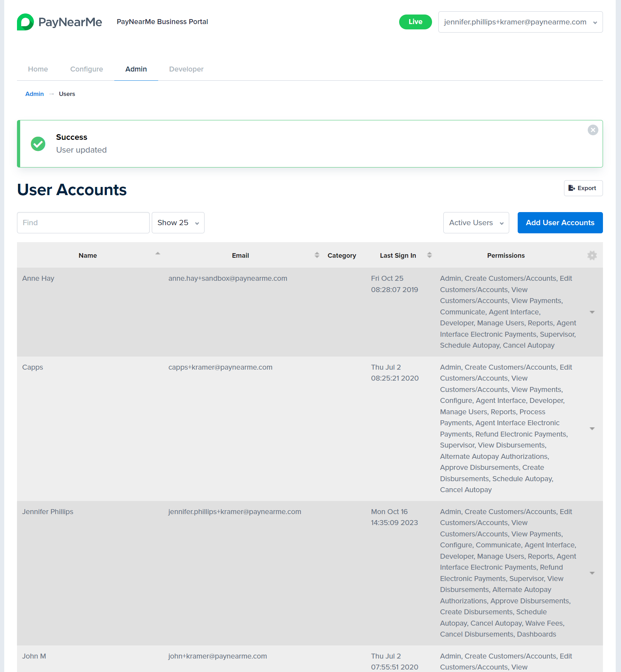Viewport: 621px width, 672px height.
Task: Expand the Jennifer Phillips row actions arrow
Action: click(x=592, y=573)
